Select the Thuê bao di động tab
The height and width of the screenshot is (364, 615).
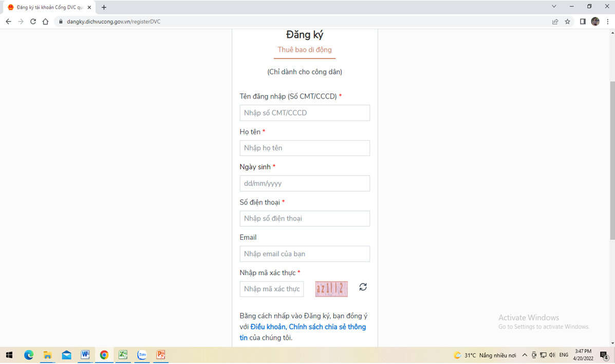[305, 50]
